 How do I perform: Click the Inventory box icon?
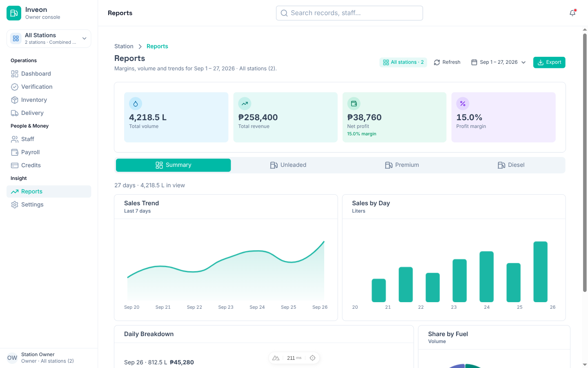pos(15,100)
